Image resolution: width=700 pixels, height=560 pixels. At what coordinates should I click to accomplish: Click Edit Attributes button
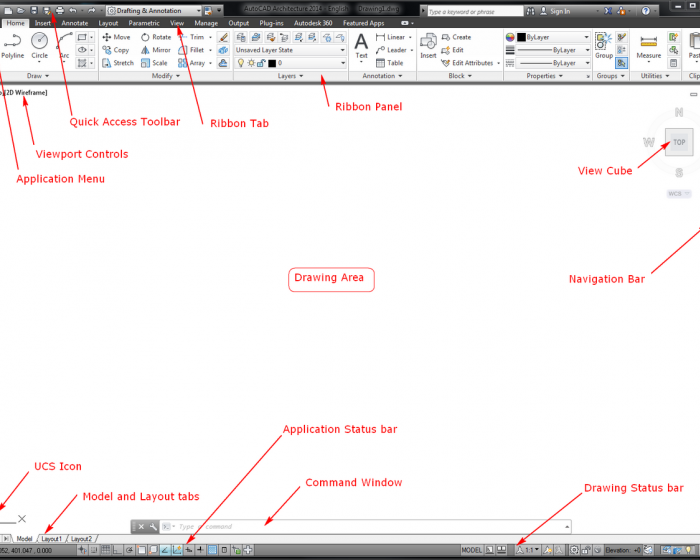coord(468,63)
